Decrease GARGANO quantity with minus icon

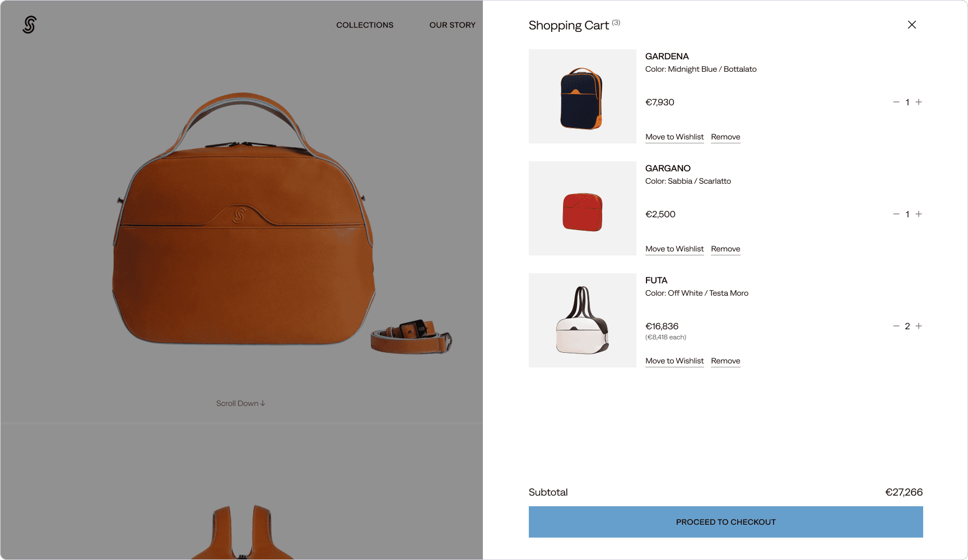coord(896,214)
